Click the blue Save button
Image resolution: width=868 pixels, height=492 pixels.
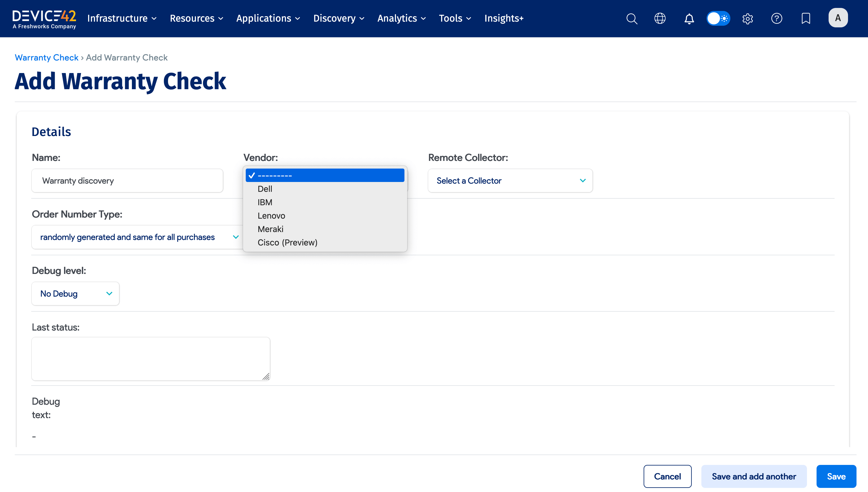click(836, 476)
